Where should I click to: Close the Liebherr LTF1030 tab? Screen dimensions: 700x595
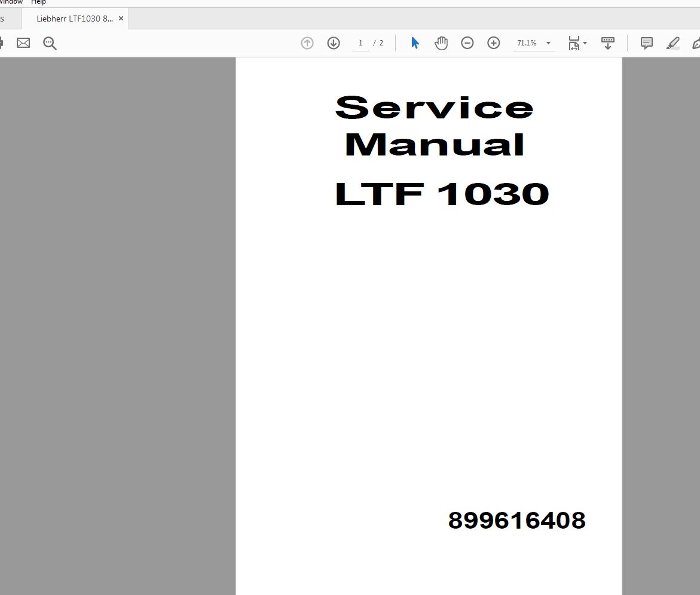[121, 19]
